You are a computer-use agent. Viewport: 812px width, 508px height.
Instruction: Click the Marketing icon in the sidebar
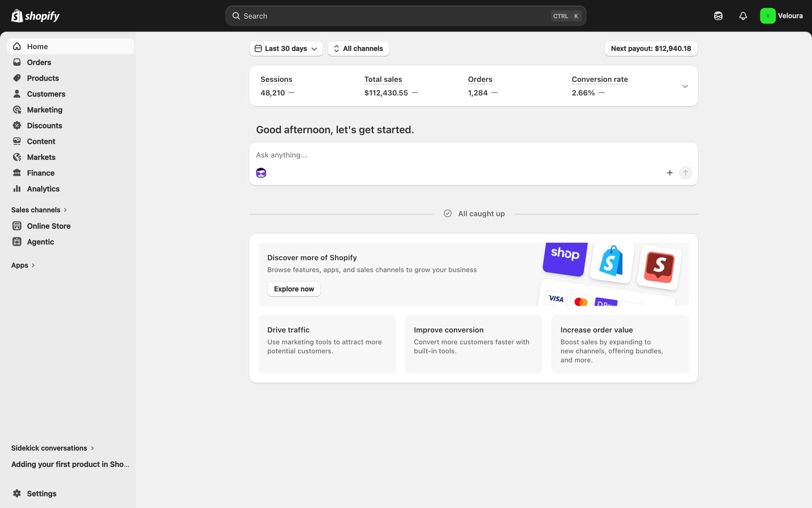pos(17,110)
